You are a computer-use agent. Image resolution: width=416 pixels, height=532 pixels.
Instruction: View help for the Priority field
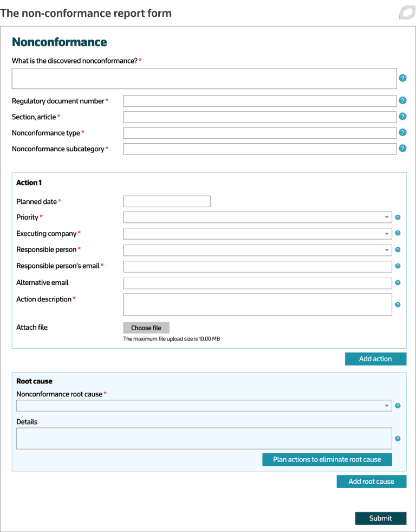398,217
